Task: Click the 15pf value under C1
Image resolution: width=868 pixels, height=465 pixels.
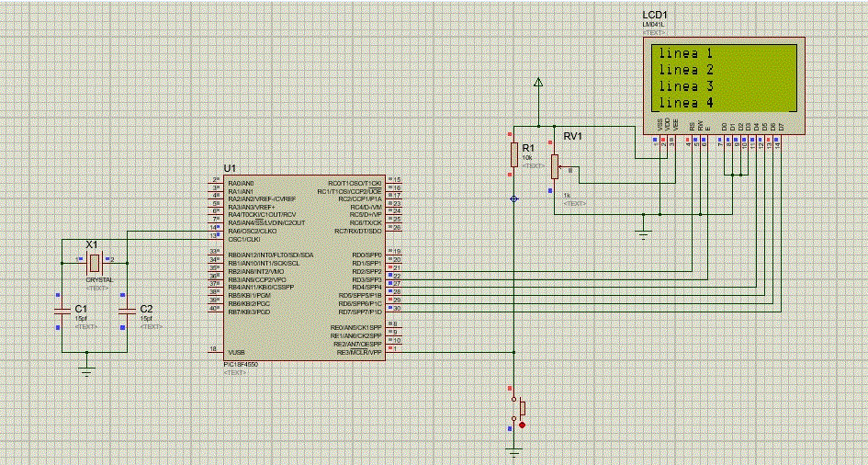Action: pyautogui.click(x=81, y=319)
